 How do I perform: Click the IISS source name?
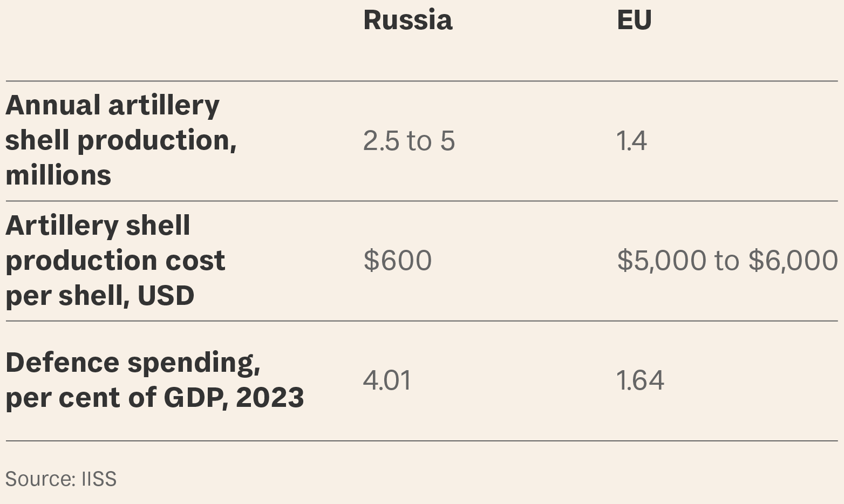(99, 479)
